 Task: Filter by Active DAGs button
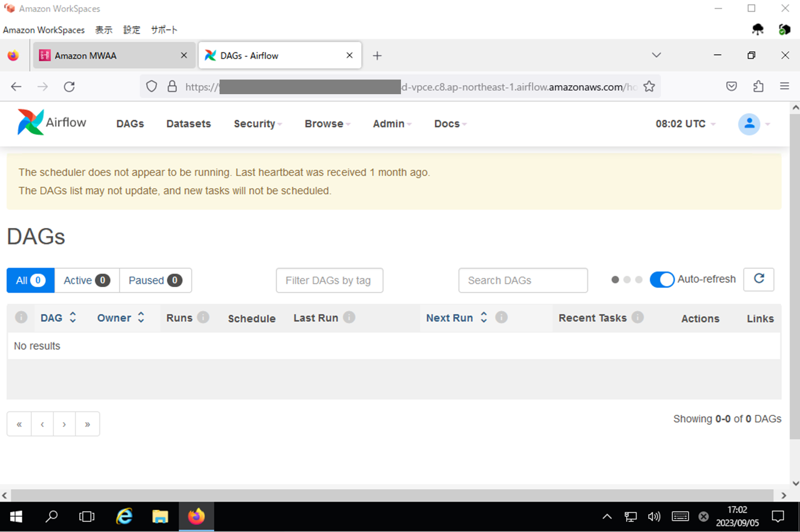[x=87, y=281]
